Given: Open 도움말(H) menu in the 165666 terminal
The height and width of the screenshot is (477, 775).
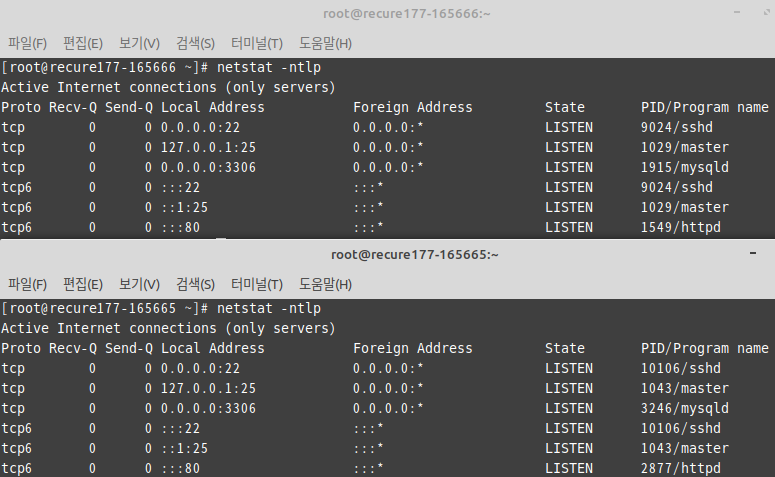Looking at the screenshot, I should tap(325, 43).
